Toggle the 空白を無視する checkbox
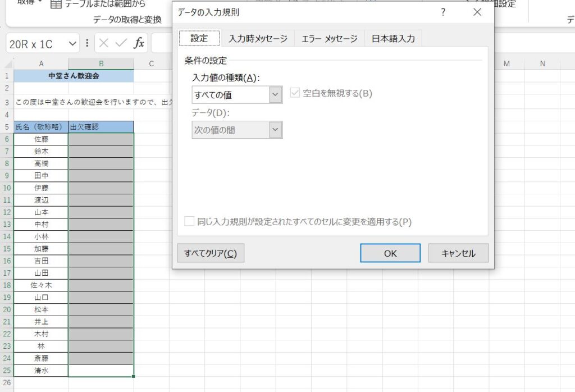 click(294, 94)
